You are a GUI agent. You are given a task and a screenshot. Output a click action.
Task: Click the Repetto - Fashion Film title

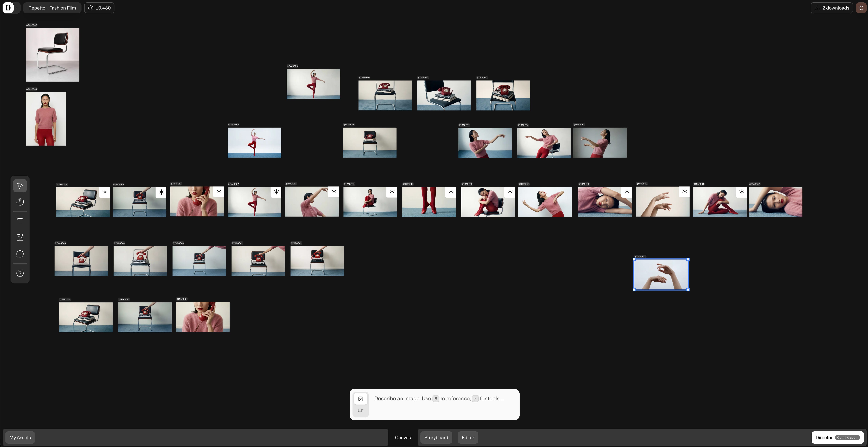pos(52,8)
